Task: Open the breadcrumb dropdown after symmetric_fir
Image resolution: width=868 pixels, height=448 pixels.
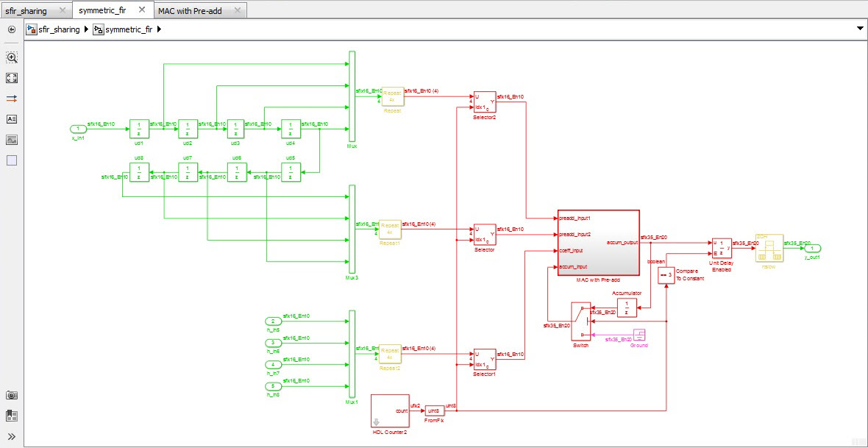Action: pyautogui.click(x=159, y=29)
